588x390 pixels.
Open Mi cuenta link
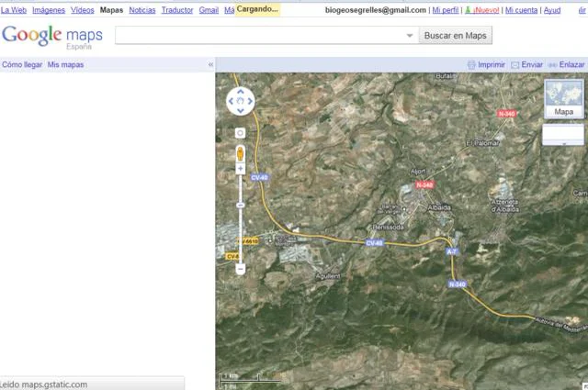click(x=521, y=10)
